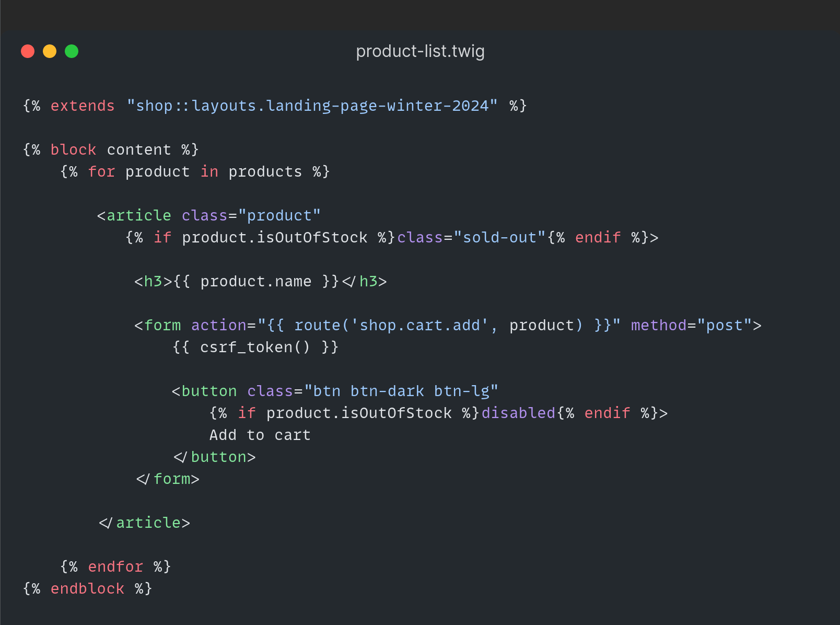The image size is (840, 625).
Task: Click the 'disabled' attribute on button
Action: click(x=518, y=413)
